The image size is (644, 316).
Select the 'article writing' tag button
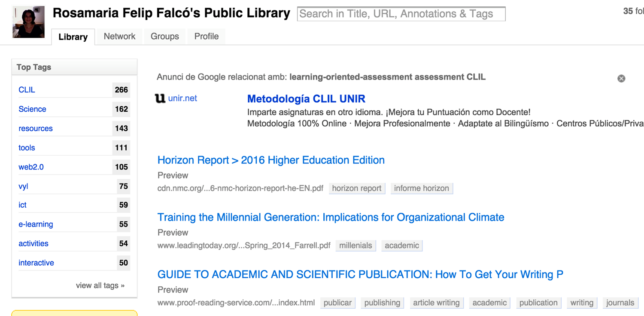point(436,303)
